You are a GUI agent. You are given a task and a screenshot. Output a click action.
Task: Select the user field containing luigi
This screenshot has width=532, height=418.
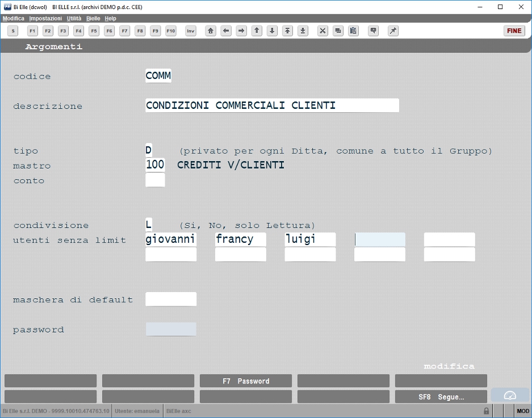[310, 239]
